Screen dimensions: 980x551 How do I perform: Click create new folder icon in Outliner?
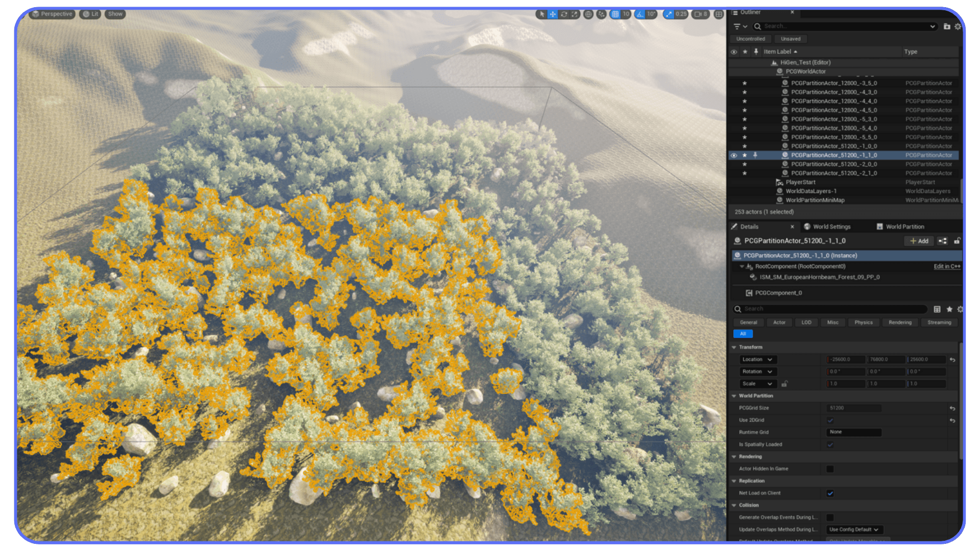(x=947, y=27)
